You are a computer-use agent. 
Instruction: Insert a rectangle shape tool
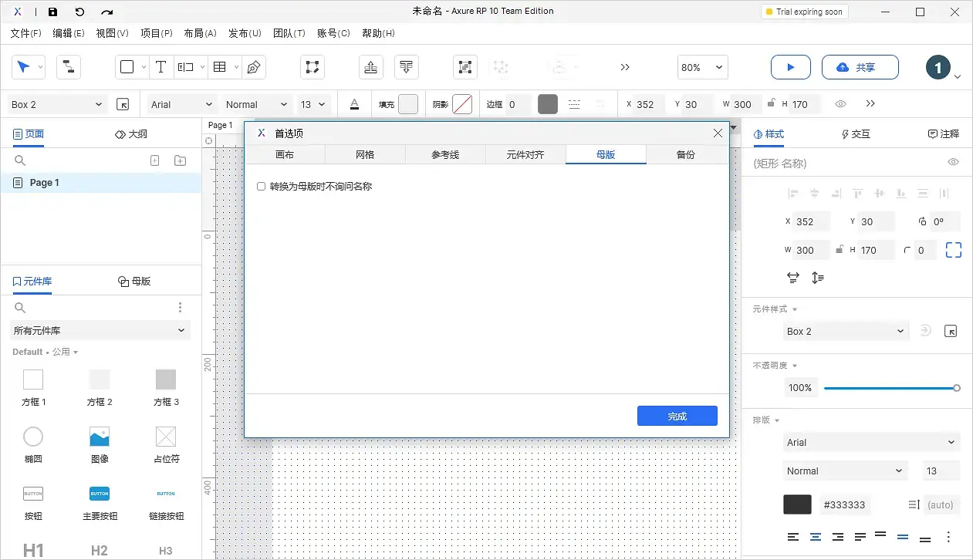click(127, 67)
